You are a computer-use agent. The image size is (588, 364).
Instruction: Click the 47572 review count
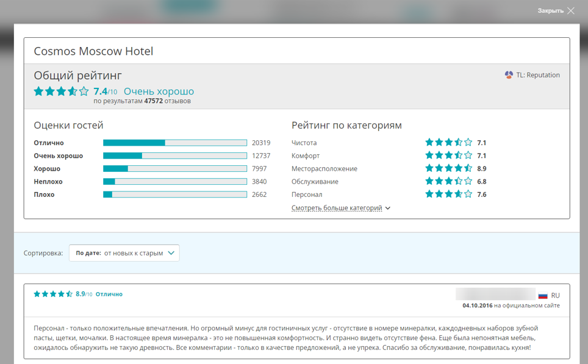[153, 101]
